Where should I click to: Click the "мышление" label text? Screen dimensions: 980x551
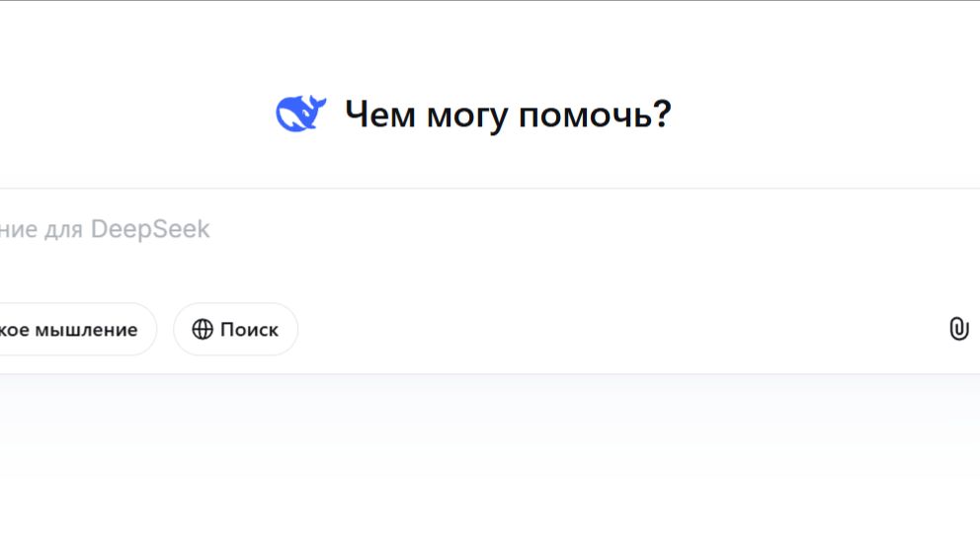pyautogui.click(x=86, y=330)
